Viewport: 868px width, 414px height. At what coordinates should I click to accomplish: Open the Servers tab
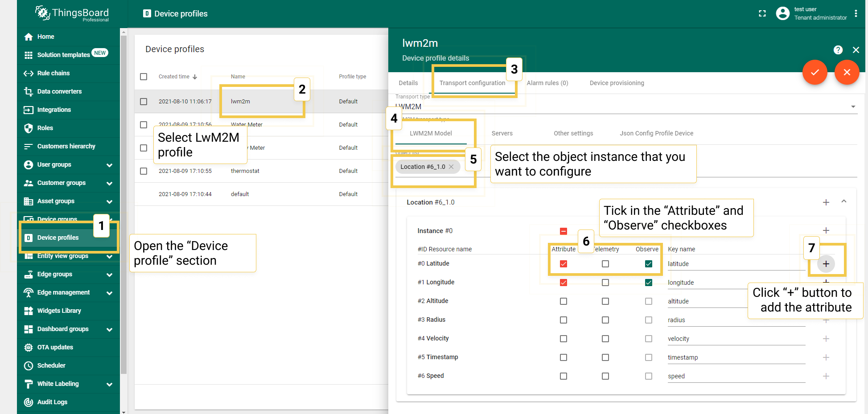[x=502, y=133]
